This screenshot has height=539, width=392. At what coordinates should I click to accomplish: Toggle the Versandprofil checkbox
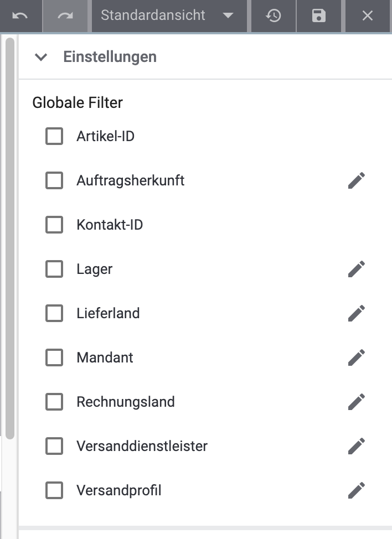[x=54, y=490]
